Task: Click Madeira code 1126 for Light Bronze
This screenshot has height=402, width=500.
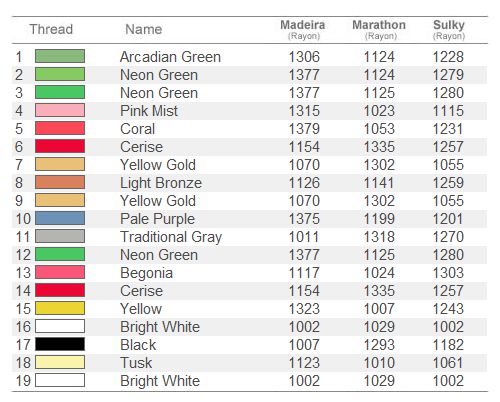Action: coord(304,183)
